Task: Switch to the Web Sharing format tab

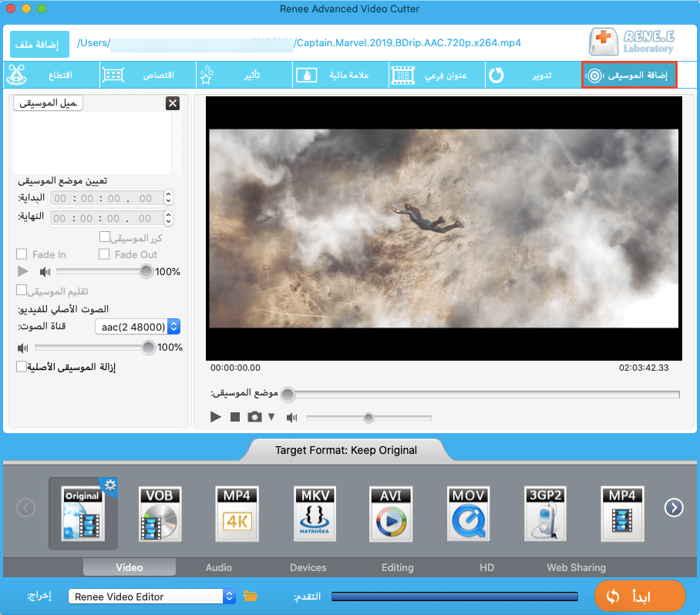Action: pos(577,567)
